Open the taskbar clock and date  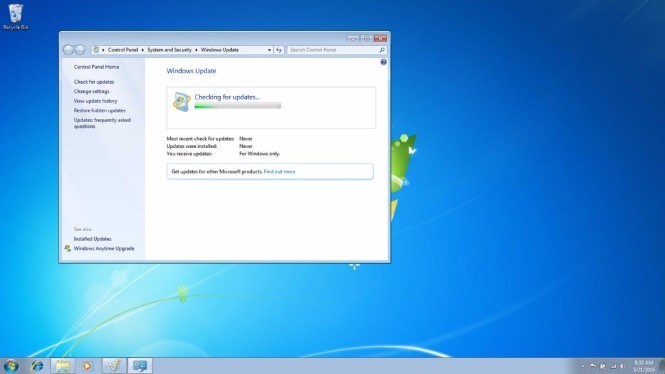pyautogui.click(x=644, y=366)
